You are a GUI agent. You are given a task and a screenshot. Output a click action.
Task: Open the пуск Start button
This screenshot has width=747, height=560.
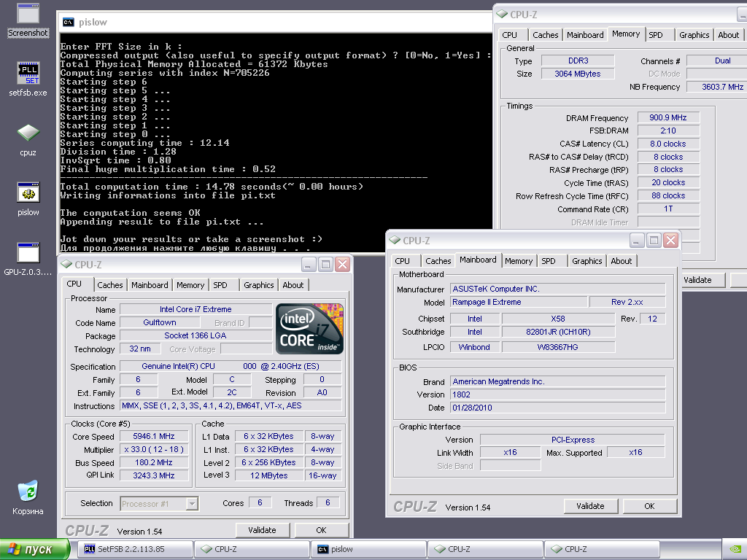point(35,549)
